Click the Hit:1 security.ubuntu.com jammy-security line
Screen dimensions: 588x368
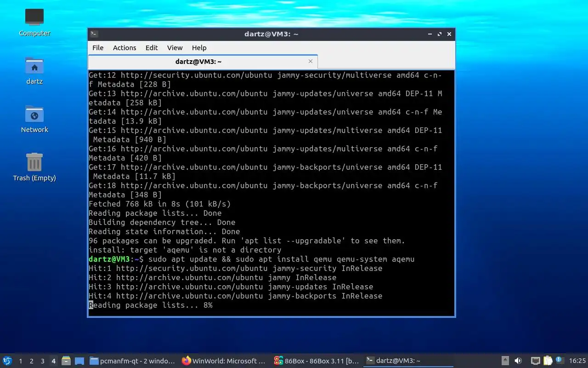tap(236, 268)
